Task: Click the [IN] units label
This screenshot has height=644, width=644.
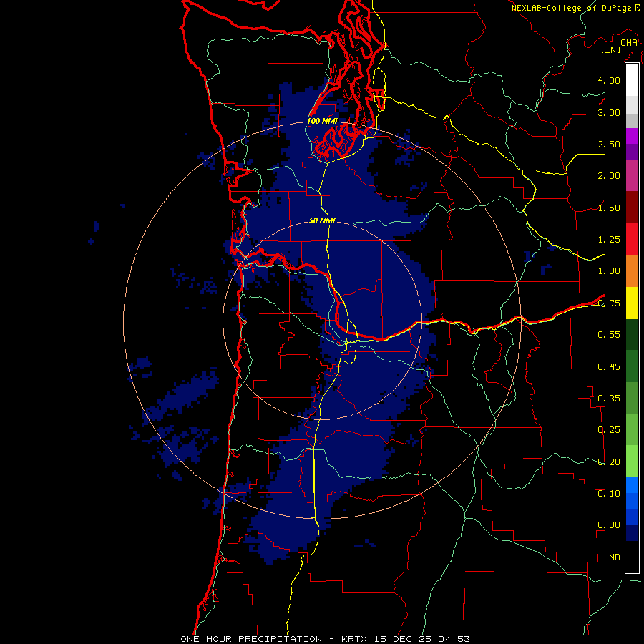Action: pos(610,49)
